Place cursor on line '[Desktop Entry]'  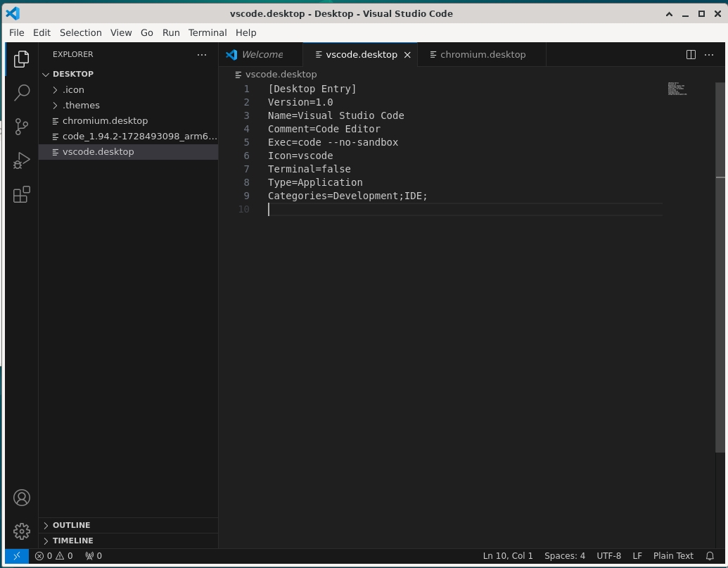pyautogui.click(x=312, y=89)
